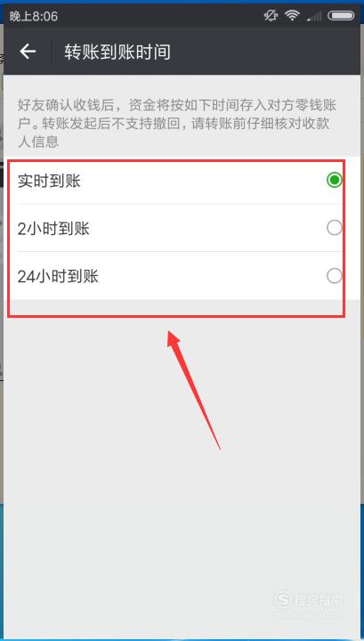Viewport: 364px width, 641px height.
Task: Click the Sogou watermark logo
Action: tap(282, 600)
